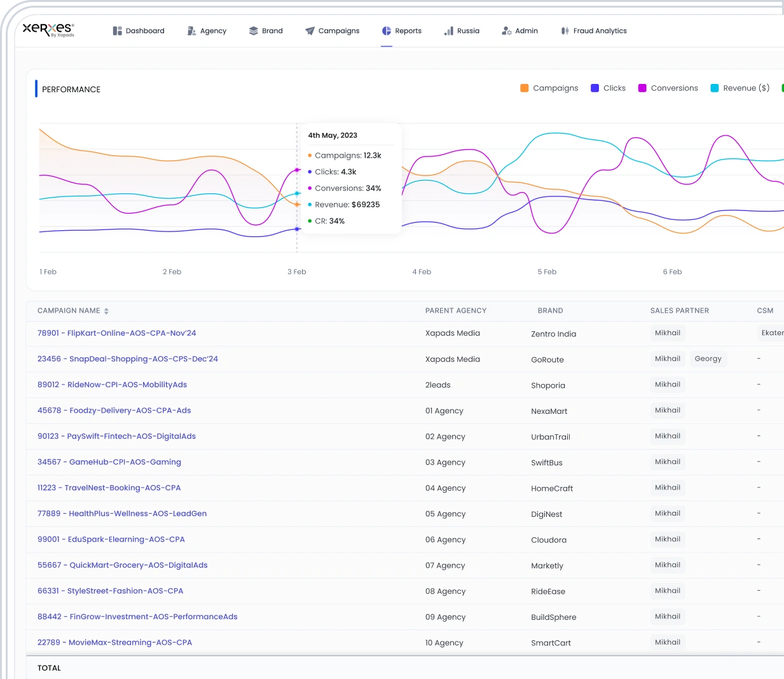The width and height of the screenshot is (784, 679).
Task: Open campaign 22789 MovieMax-Streaming-AOS-CPA link
Action: [114, 643]
